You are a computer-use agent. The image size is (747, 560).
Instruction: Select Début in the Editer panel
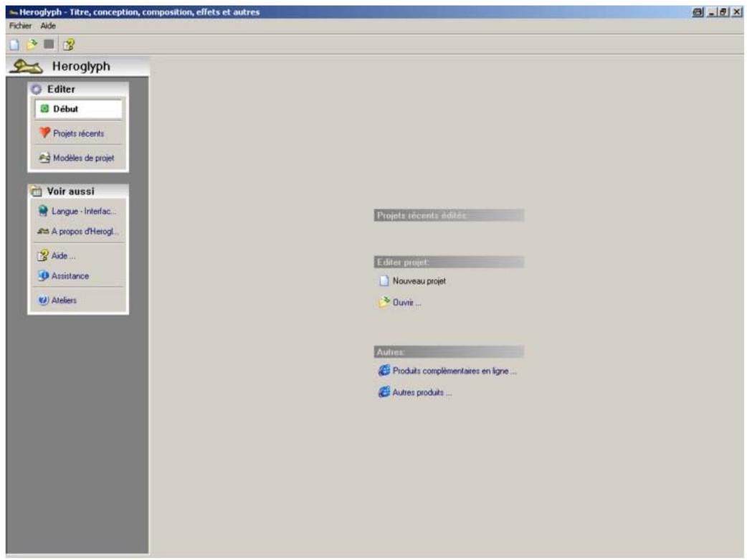79,109
